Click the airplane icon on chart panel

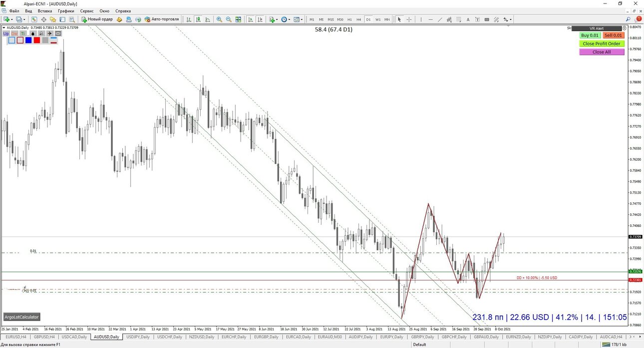49,33
